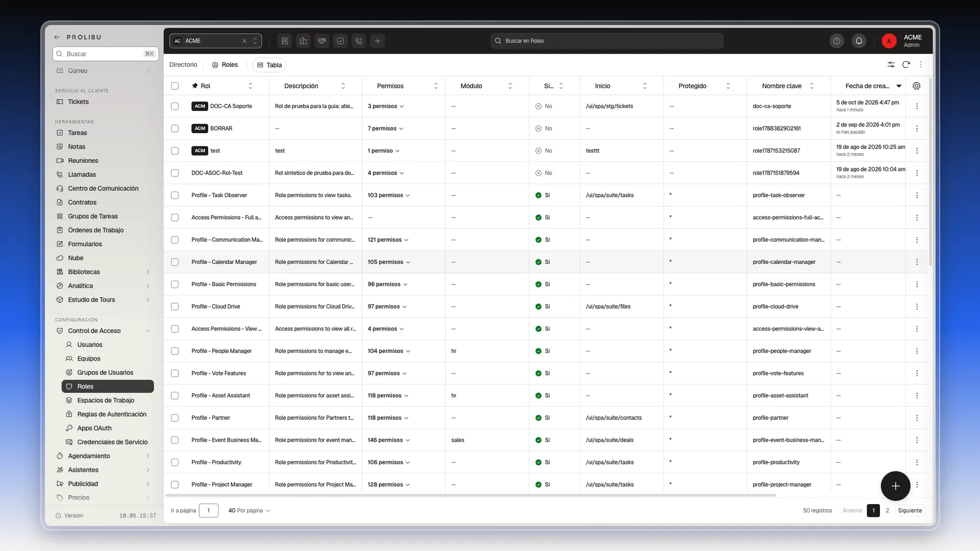Viewport: 980px width, 551px height.
Task: Open Tickets in the sidebar
Action: (x=78, y=102)
